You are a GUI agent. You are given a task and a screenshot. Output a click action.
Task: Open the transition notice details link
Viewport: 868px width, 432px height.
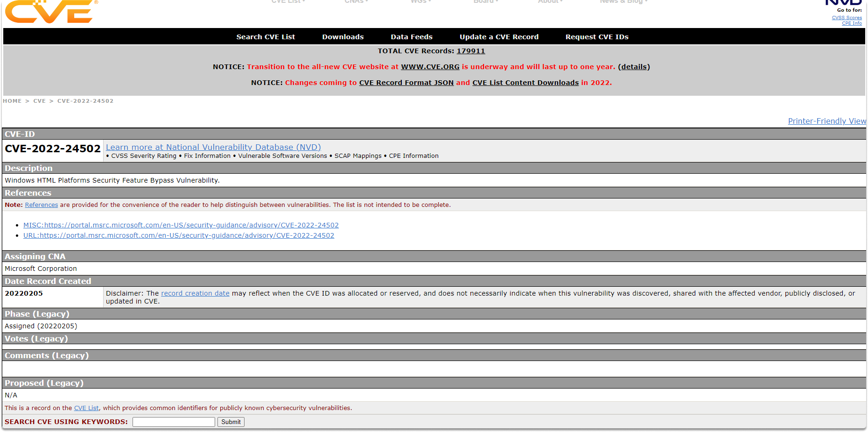pos(634,67)
